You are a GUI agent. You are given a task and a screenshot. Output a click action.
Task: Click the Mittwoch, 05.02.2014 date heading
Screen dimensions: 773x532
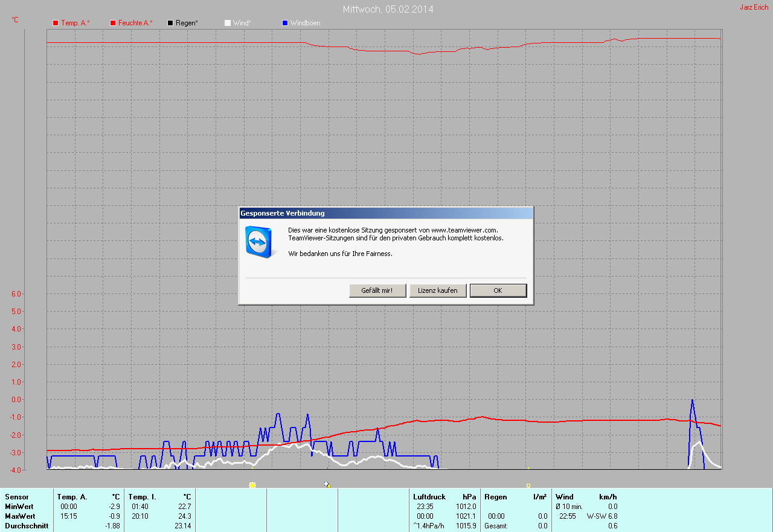(x=388, y=9)
